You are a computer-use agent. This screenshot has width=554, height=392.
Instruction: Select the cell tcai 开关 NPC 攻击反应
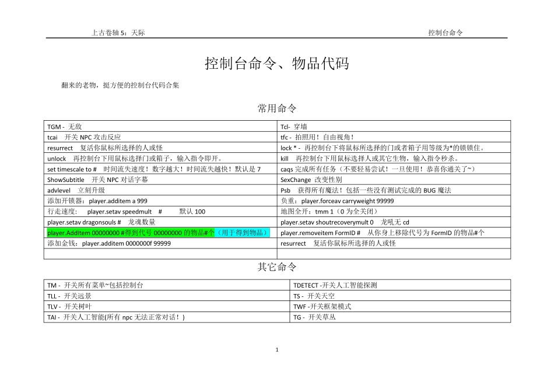pyautogui.click(x=160, y=137)
